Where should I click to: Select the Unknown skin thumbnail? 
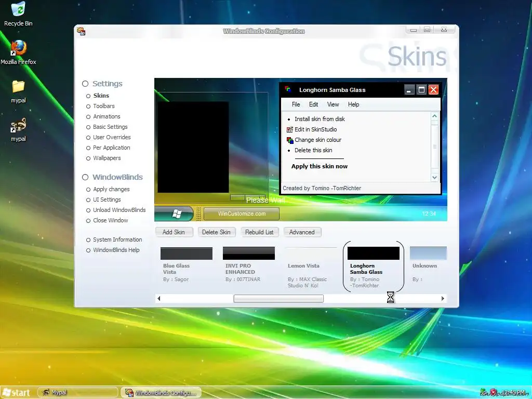428,254
